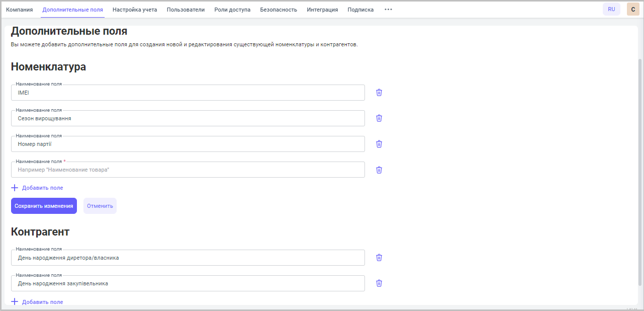Delete the День народження закупівельника field

379,283
